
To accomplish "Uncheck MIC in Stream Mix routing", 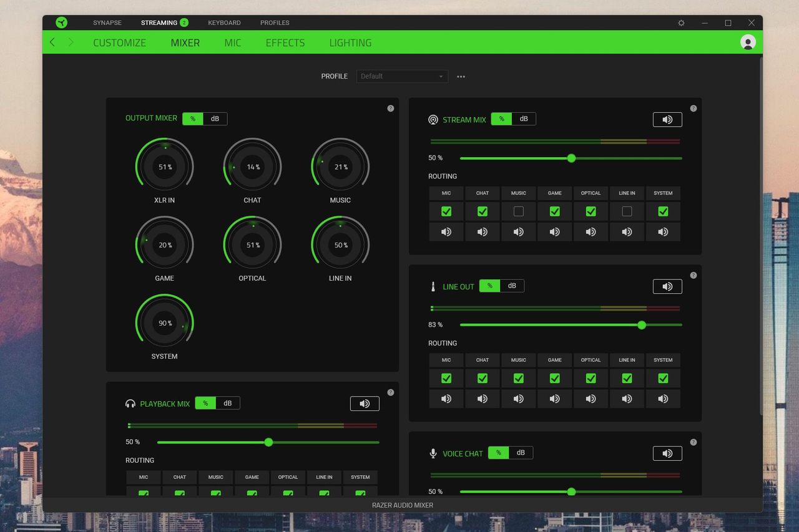I will tap(446, 211).
